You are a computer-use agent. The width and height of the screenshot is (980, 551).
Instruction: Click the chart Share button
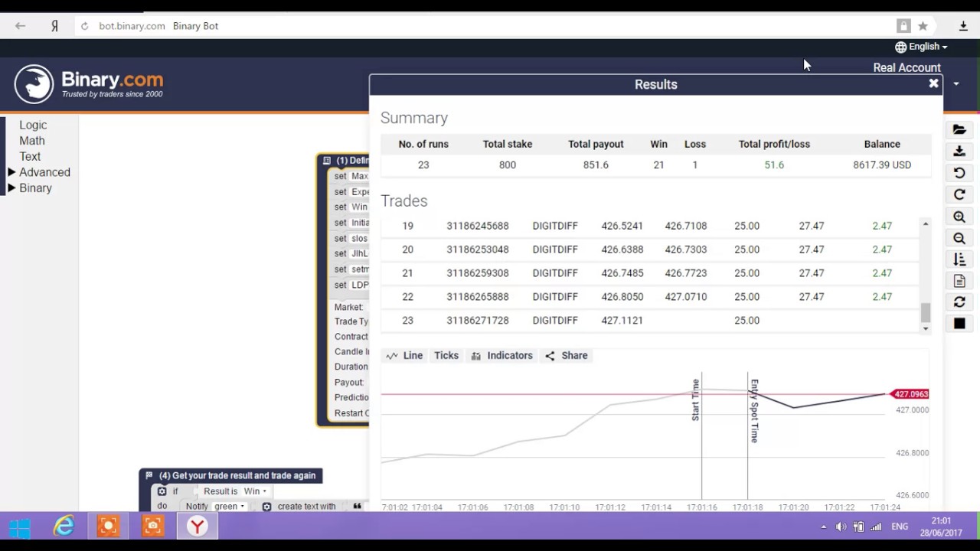(567, 355)
